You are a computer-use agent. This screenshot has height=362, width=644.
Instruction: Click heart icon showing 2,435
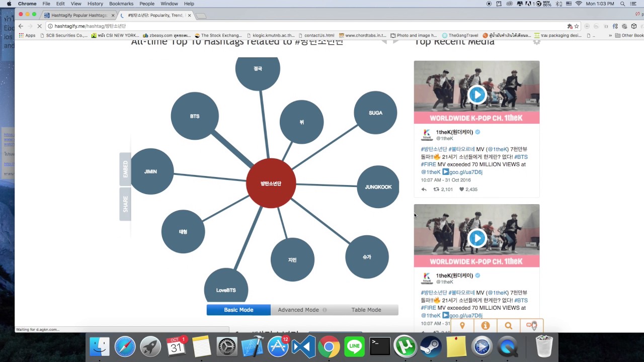click(461, 190)
